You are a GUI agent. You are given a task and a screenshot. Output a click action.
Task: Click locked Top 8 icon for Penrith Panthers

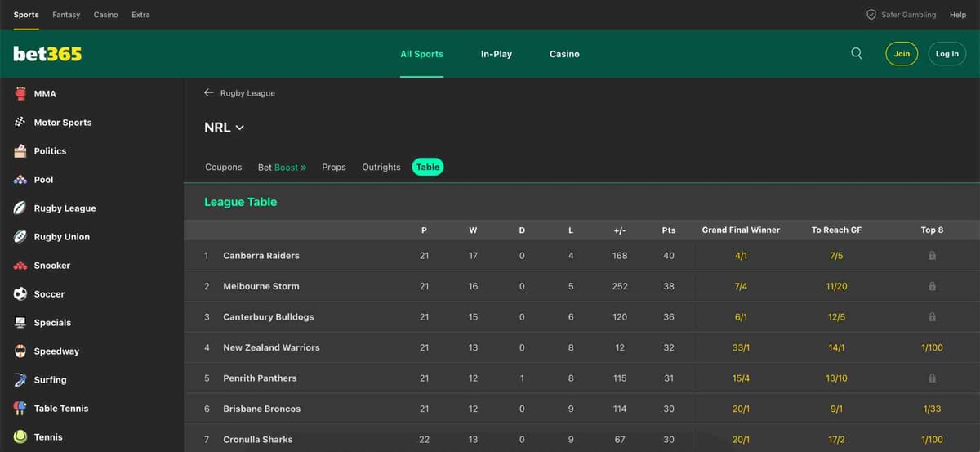(932, 378)
